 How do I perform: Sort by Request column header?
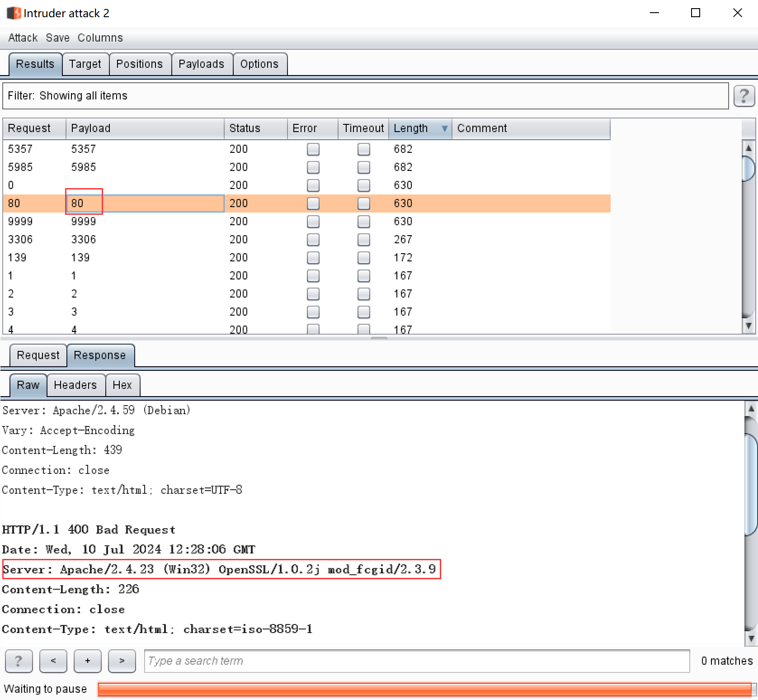click(34, 128)
